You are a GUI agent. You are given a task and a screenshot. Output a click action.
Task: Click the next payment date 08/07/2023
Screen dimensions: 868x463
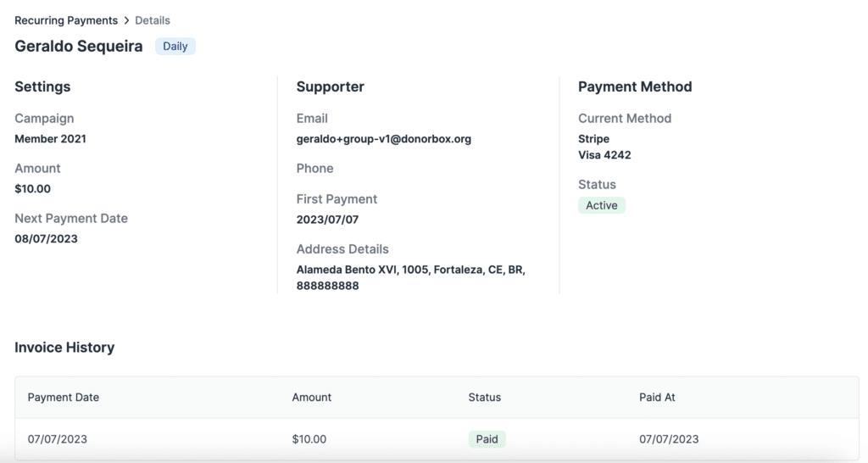pos(47,239)
